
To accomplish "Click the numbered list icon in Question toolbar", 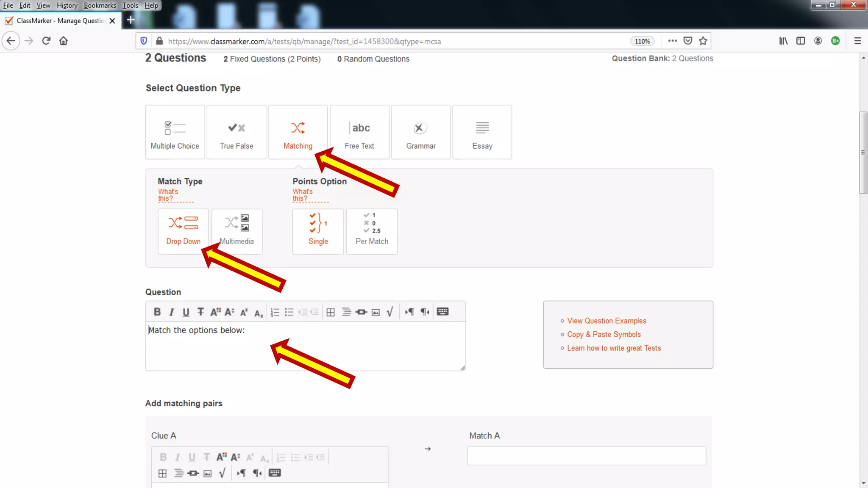I will [275, 312].
